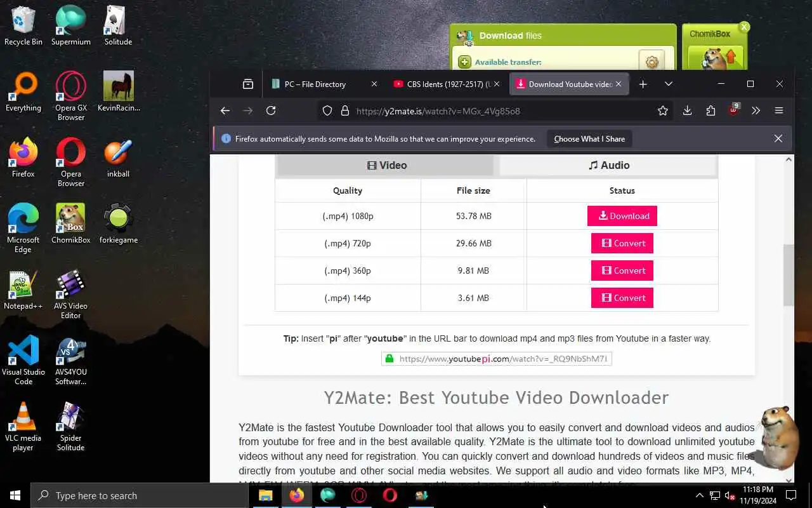Launch Opera GX Browser from desktop
Screen dimensions: 812x508
[x=70, y=97]
